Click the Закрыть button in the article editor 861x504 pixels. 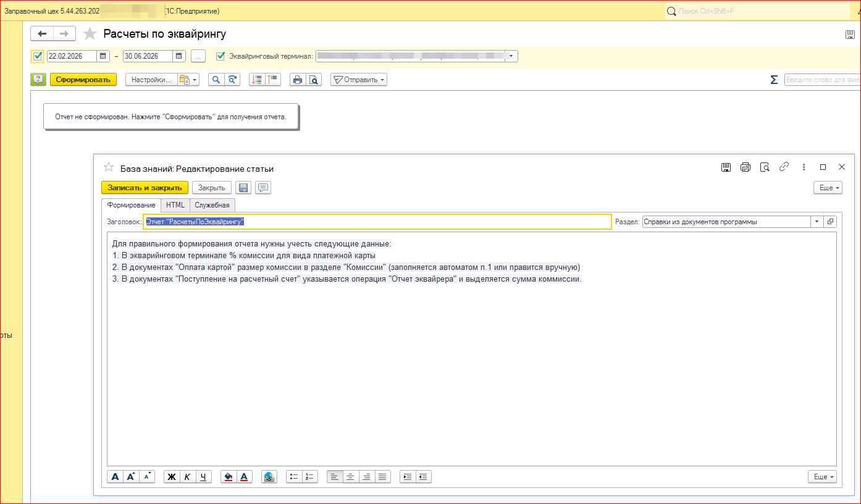pos(212,188)
